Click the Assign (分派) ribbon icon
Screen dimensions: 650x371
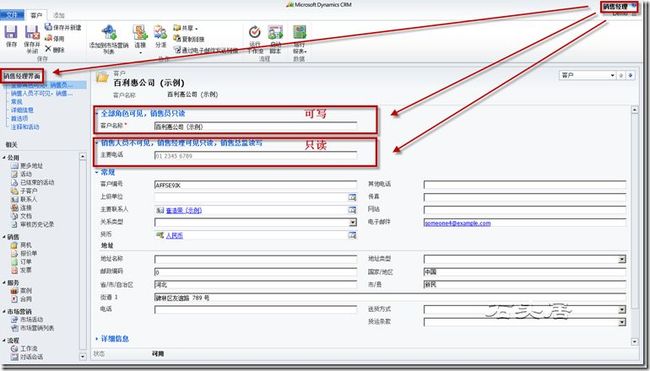[160, 32]
